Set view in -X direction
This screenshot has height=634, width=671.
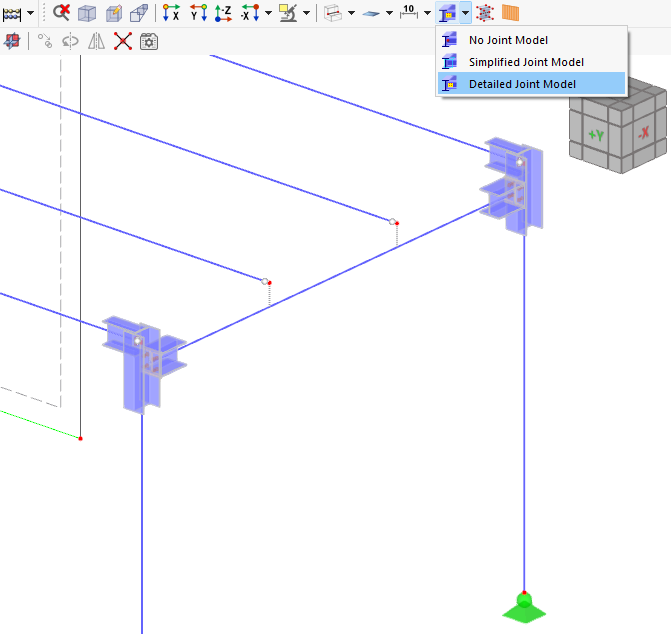click(x=250, y=13)
